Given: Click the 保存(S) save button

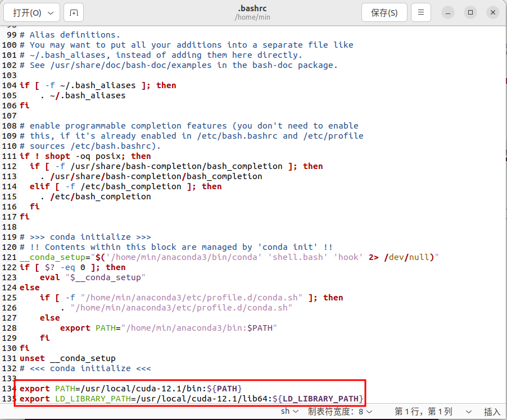Looking at the screenshot, I should (x=384, y=12).
